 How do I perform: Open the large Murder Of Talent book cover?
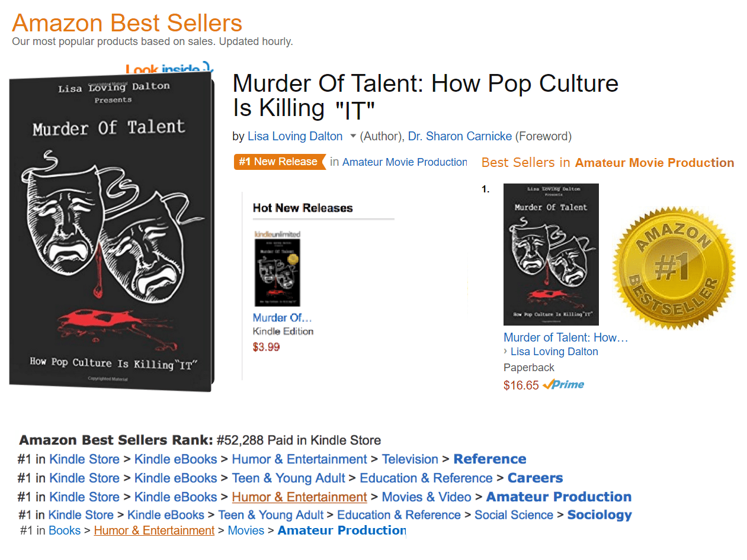[111, 231]
